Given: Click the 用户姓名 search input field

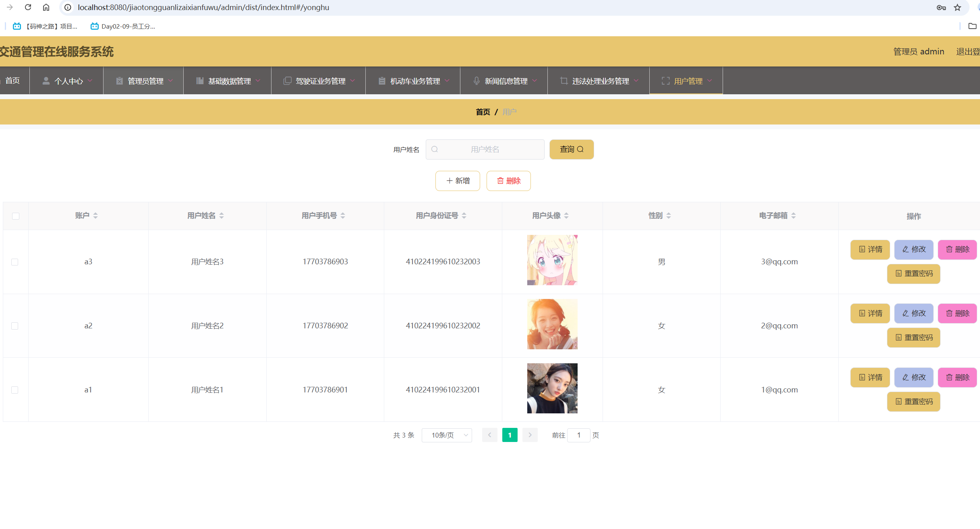Looking at the screenshot, I should coord(485,149).
